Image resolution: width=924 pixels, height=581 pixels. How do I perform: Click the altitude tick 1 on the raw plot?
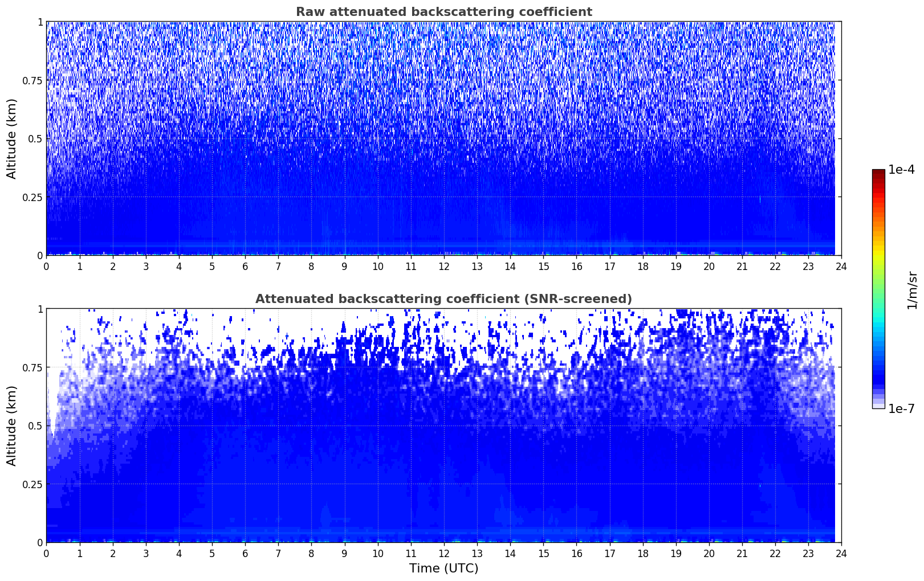point(40,22)
